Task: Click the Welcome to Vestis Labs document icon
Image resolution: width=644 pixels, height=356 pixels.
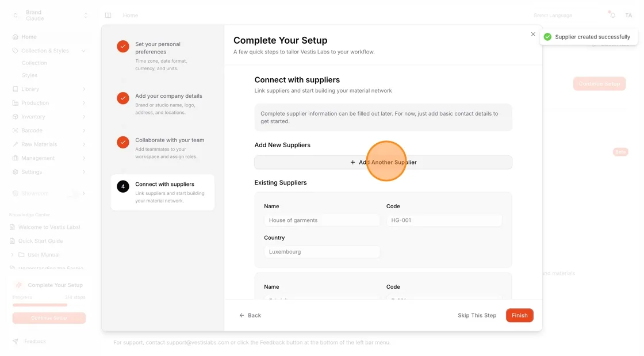Action: tap(12, 227)
